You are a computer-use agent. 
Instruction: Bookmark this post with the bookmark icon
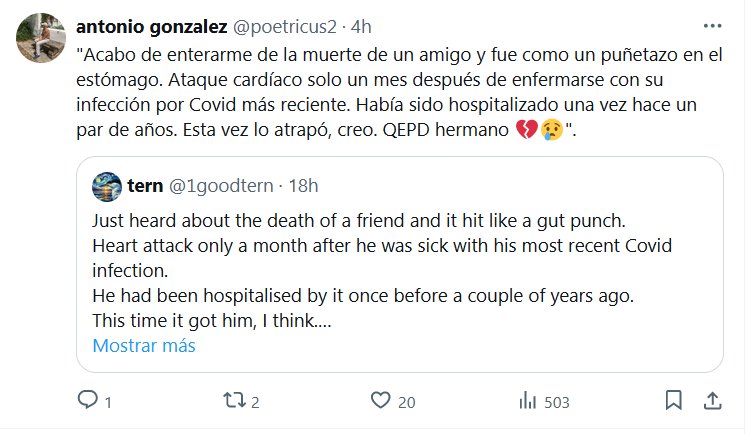(672, 401)
